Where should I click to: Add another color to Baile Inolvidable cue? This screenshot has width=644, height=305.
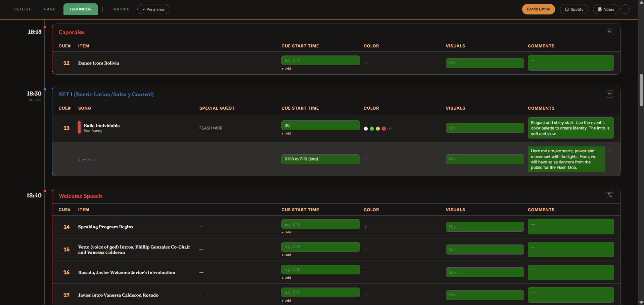coord(389,128)
